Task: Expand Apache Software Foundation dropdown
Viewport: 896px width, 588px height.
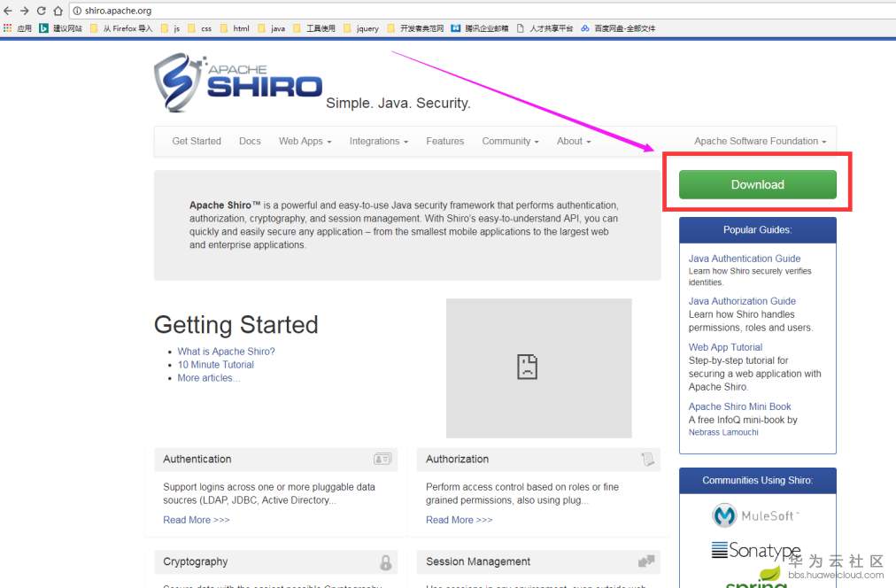Action: coord(760,141)
